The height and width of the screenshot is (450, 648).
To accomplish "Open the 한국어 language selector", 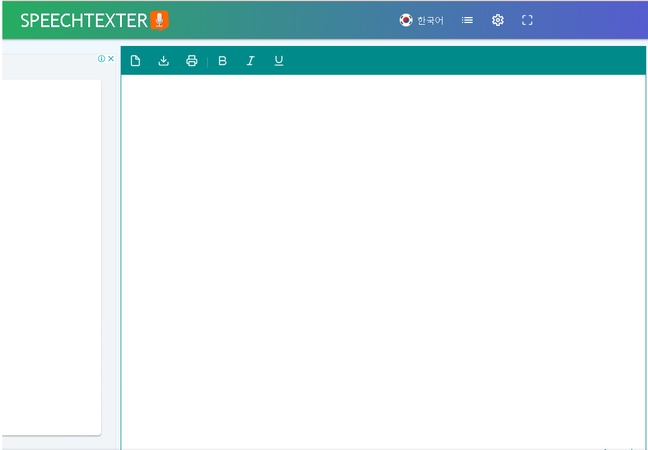I will pos(430,20).
